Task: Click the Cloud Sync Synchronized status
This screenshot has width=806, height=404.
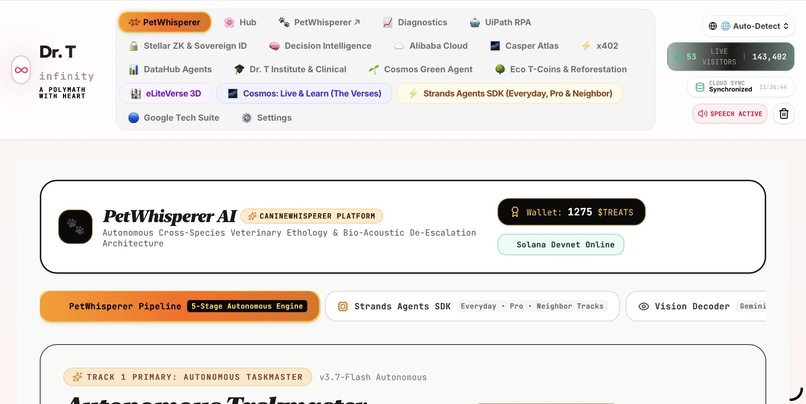Action: click(741, 87)
